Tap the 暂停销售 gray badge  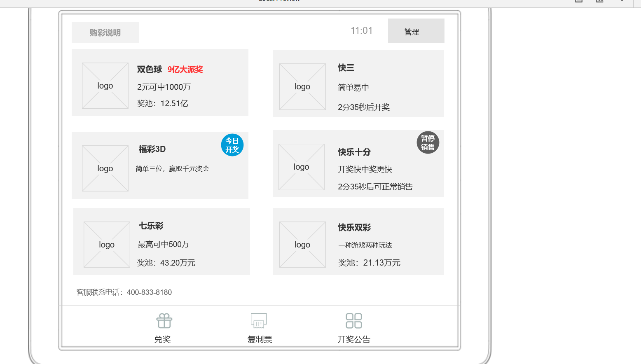point(428,142)
